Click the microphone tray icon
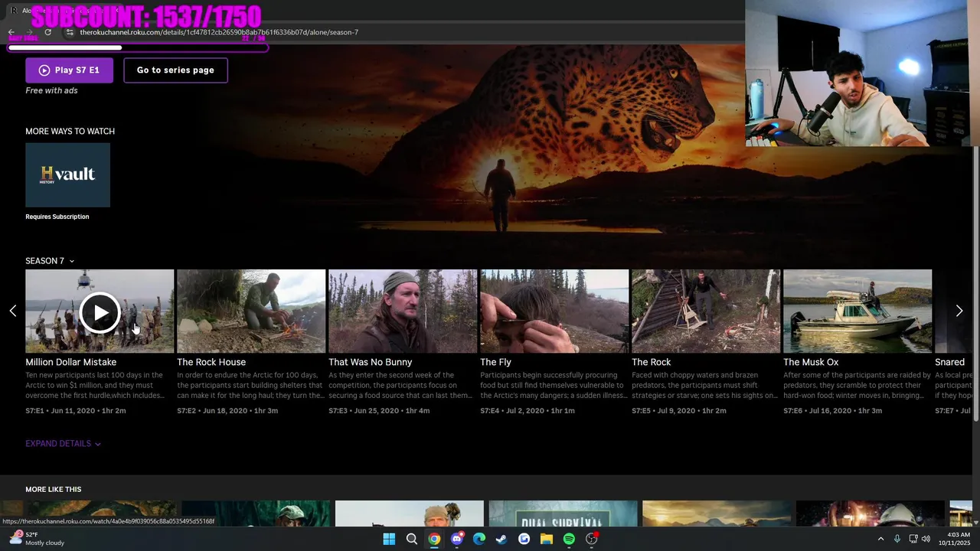 point(897,539)
